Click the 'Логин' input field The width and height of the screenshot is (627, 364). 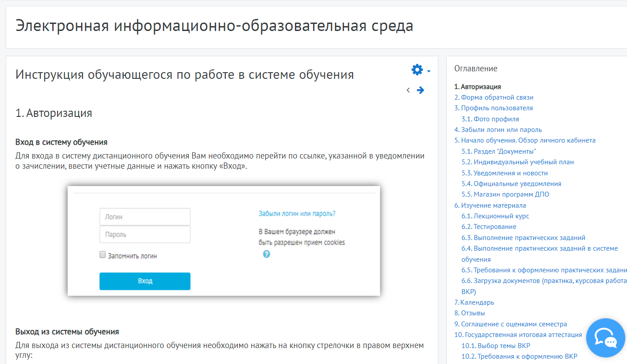coord(145,217)
